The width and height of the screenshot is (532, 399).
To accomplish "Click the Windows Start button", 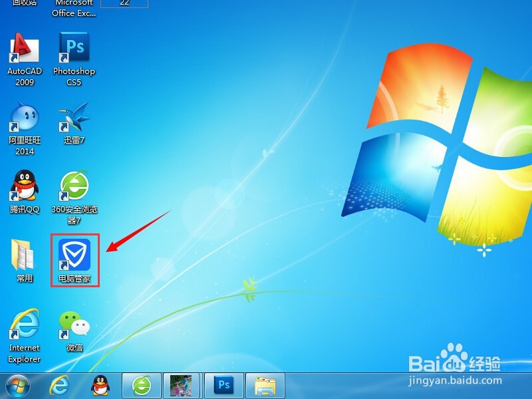I will click(18, 386).
